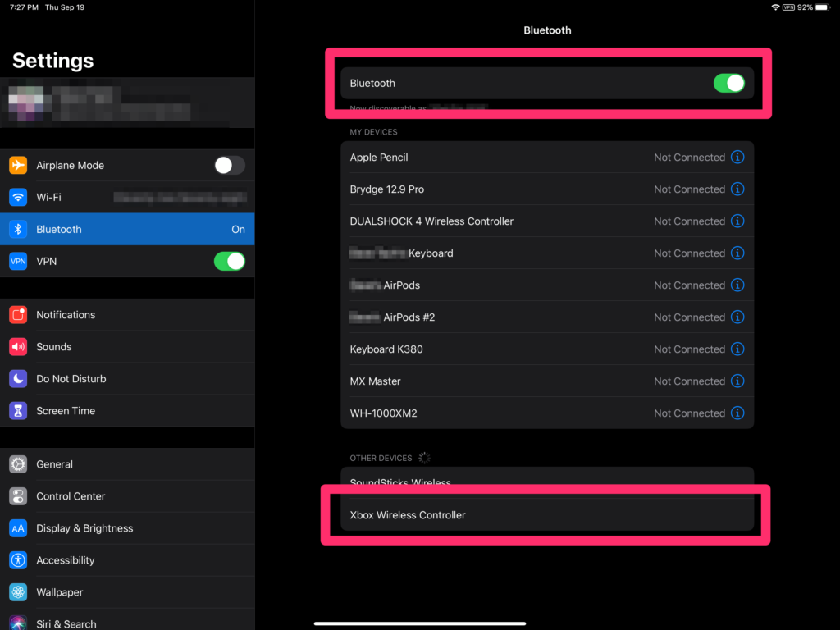Viewport: 840px width, 630px height.
Task: Tap the VPN icon in sidebar
Action: point(18,262)
